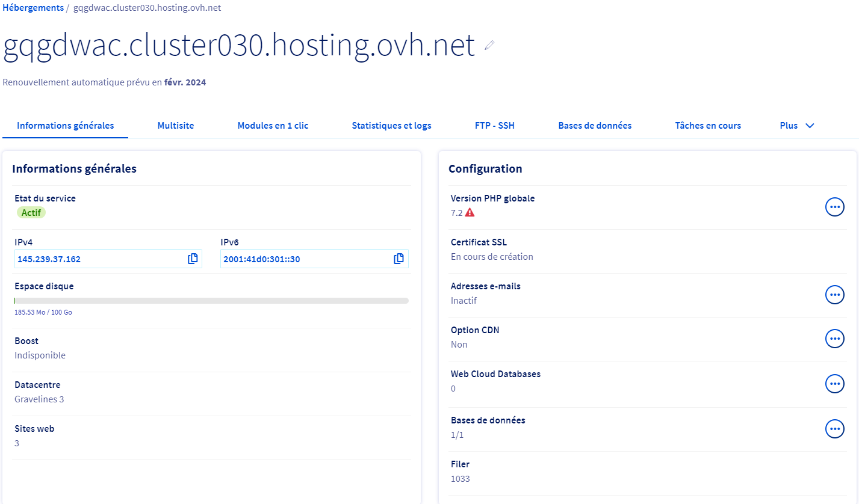Open the Option CDN actions menu
This screenshot has height=504, width=859.
[x=834, y=339]
